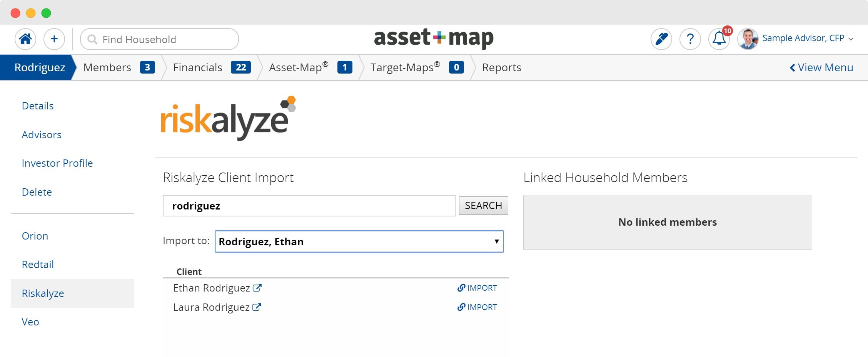The height and width of the screenshot is (357, 868).
Task: Import Laura Rodriguez from Riskalyze
Action: (x=477, y=307)
